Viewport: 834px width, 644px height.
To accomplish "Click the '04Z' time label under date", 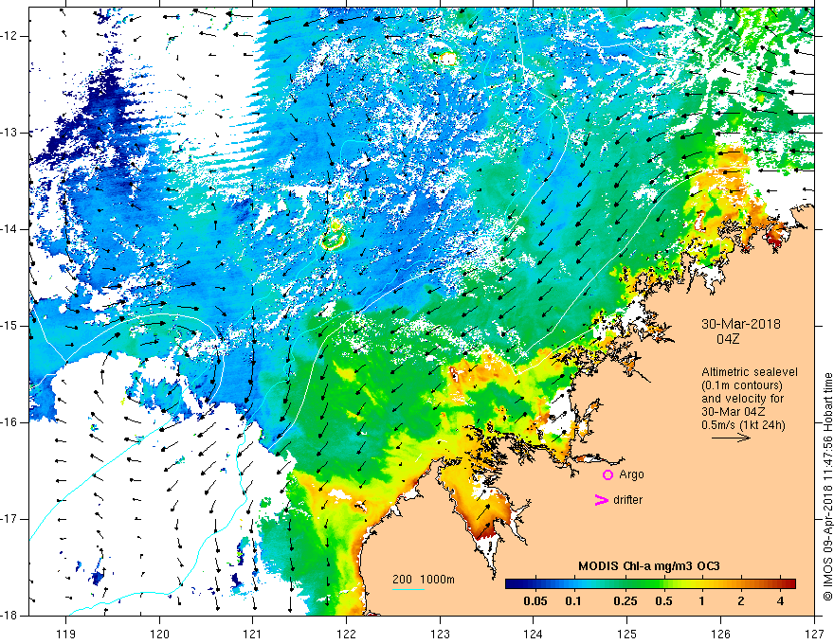I will tap(728, 339).
